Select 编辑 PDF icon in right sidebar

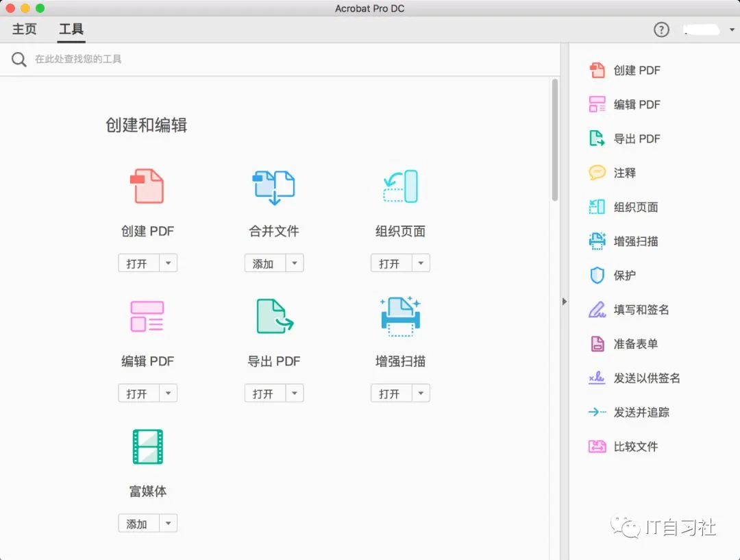click(597, 104)
